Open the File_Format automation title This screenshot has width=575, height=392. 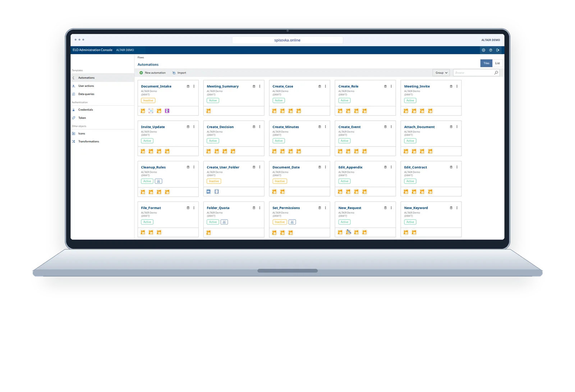click(151, 208)
